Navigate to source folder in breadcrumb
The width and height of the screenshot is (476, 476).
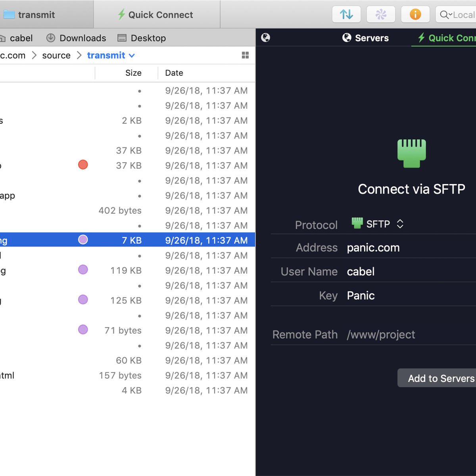56,56
